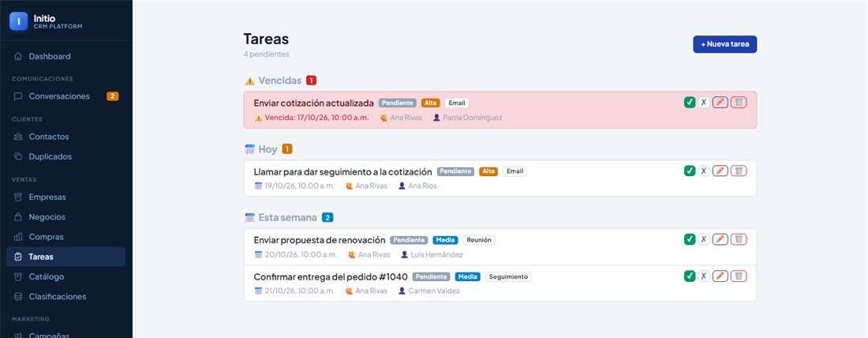Image resolution: width=868 pixels, height=338 pixels.
Task: Open Duplicados section
Action: click(65, 156)
